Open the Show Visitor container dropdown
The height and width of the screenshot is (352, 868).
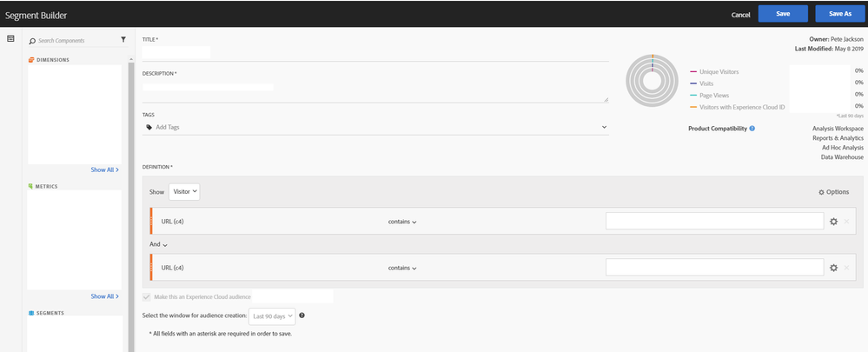pyautogui.click(x=185, y=191)
